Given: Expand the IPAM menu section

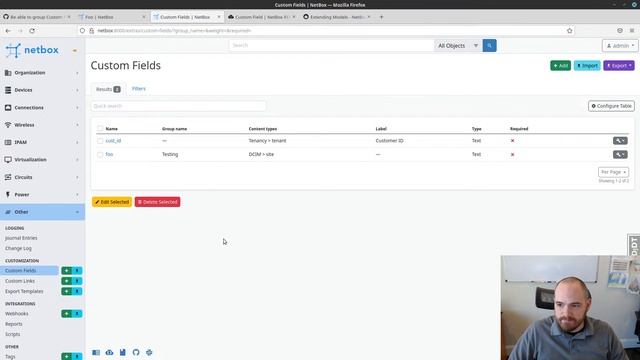Looking at the screenshot, I should [42, 142].
